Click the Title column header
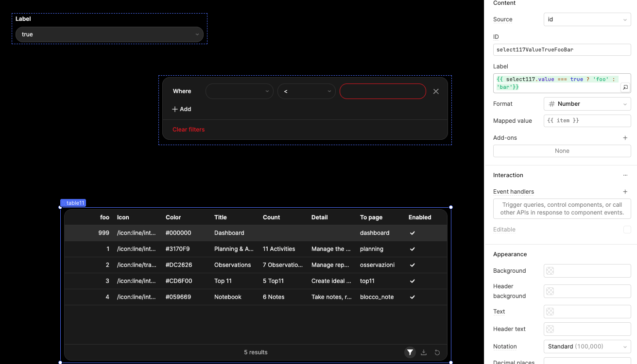 (x=221, y=217)
